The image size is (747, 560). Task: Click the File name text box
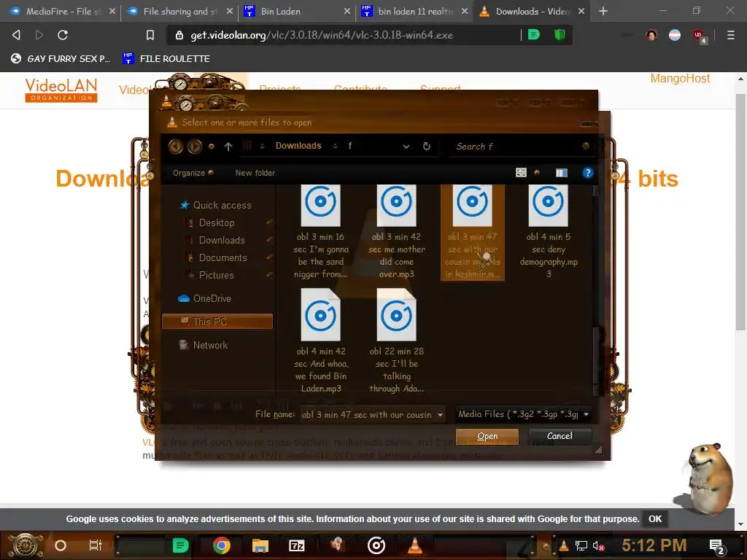pyautogui.click(x=367, y=415)
